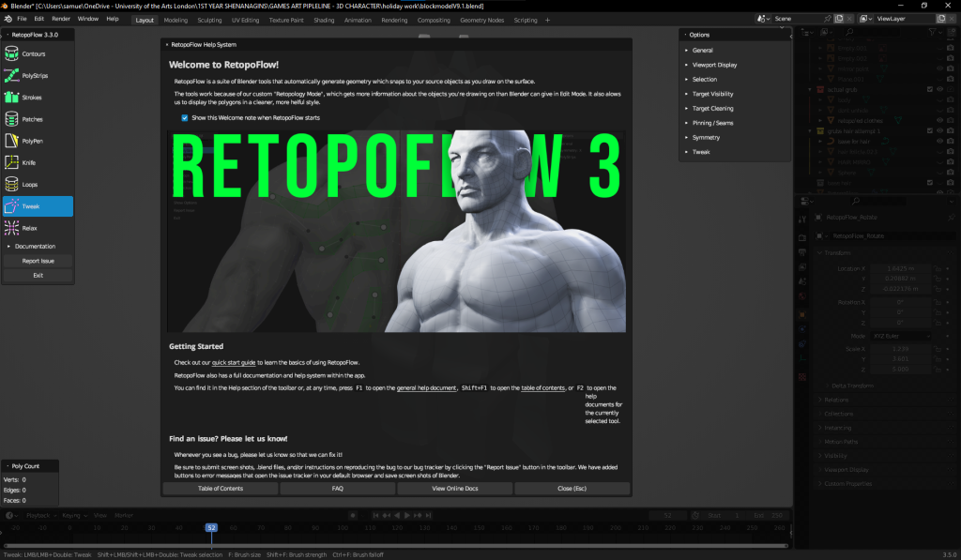
Task: Click the FAQ button
Action: coord(338,489)
